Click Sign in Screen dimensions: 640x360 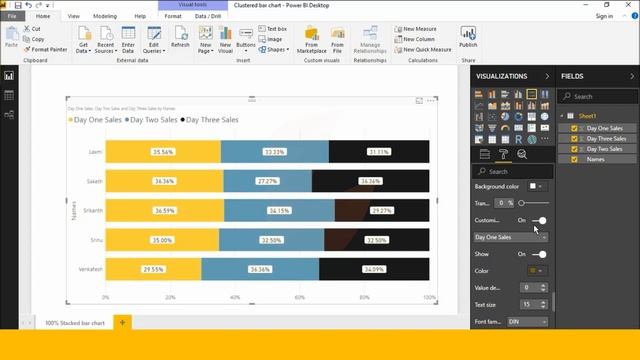click(x=604, y=16)
